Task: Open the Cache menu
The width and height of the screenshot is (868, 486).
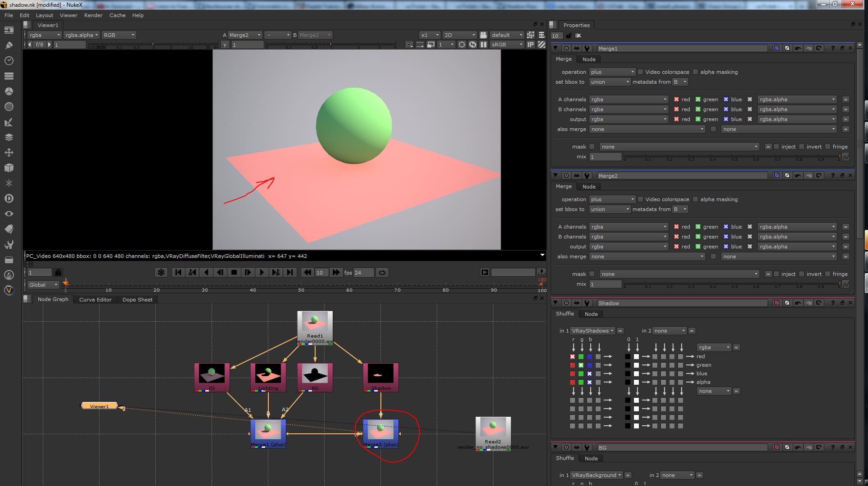Action: point(118,15)
